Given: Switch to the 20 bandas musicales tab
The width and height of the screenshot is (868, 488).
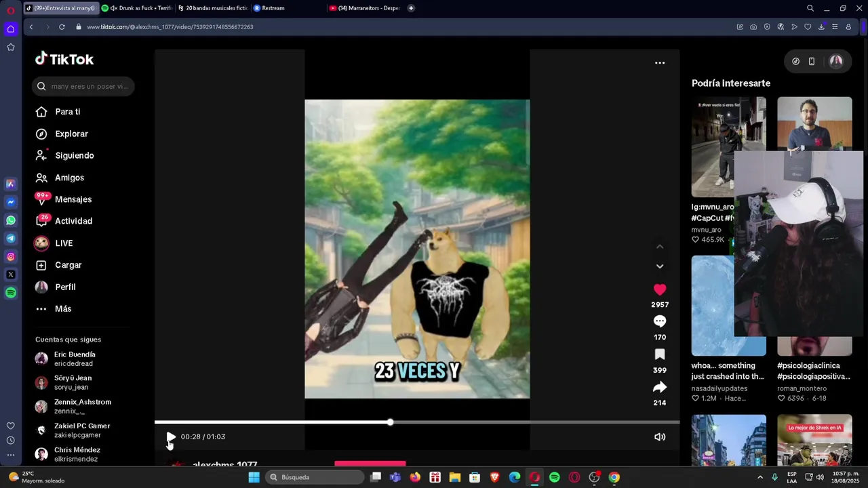Looking at the screenshot, I should (213, 8).
